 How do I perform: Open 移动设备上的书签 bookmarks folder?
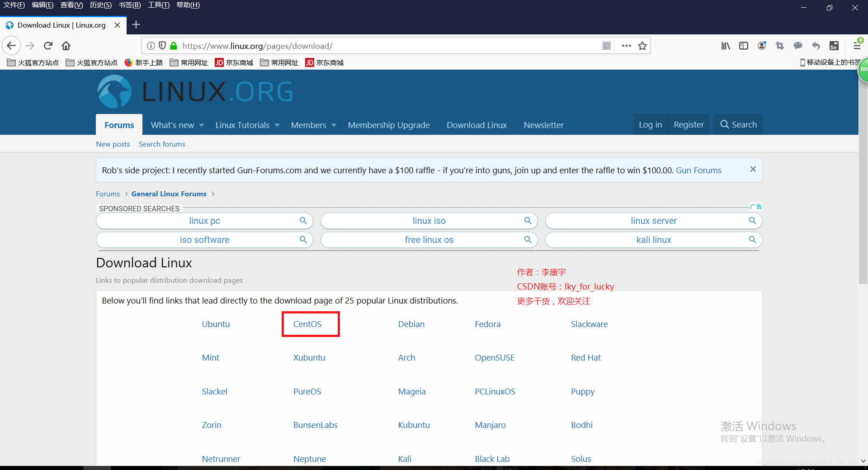[830, 62]
